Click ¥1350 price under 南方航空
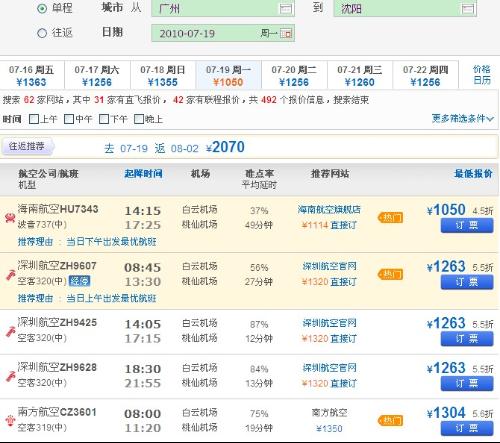The image size is (500, 443). [329, 428]
